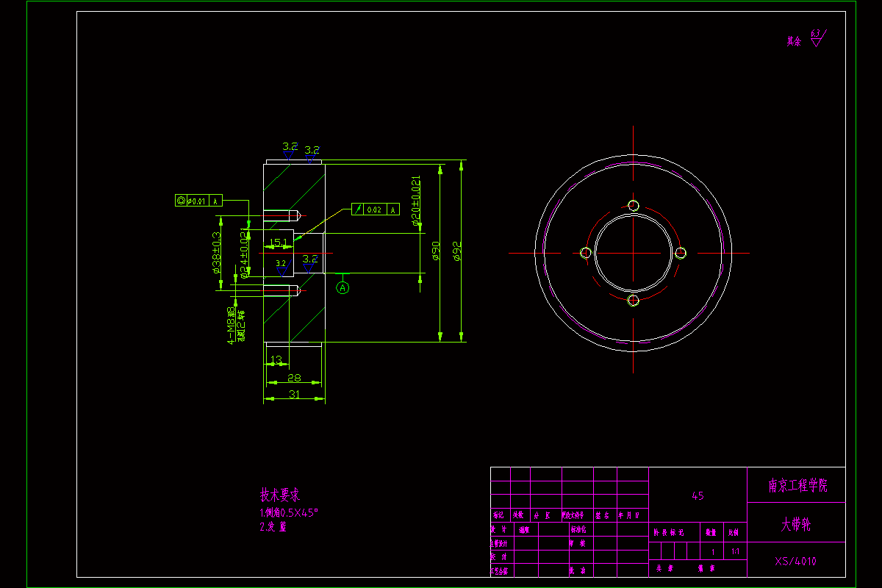Select the 6.3 roughness symbol beside 其余
Viewport: 882px width, 588px height.
point(817,37)
